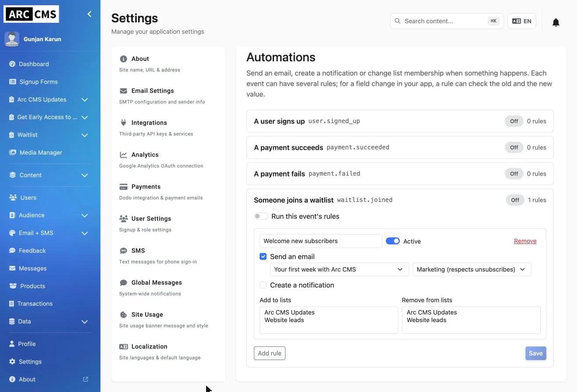Click the Dashboard gauge icon
577x392 pixels.
pos(12,64)
